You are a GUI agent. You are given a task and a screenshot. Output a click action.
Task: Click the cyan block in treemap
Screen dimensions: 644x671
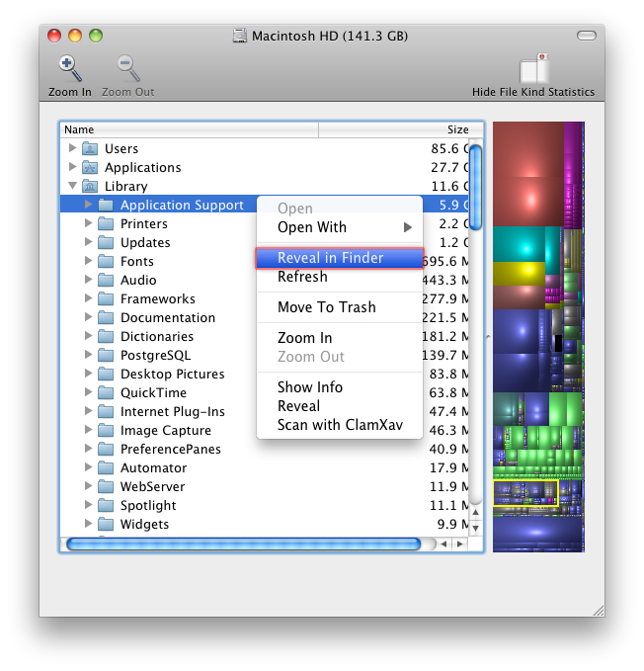[x=520, y=244]
